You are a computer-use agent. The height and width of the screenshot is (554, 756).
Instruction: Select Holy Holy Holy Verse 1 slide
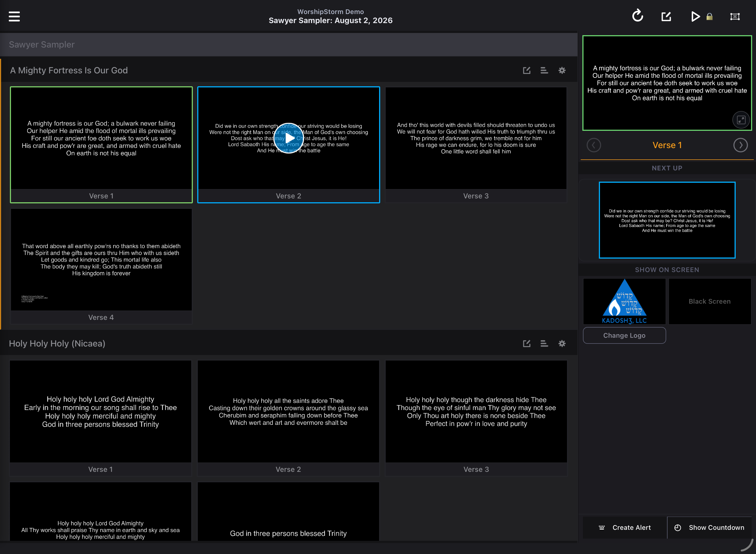(101, 418)
